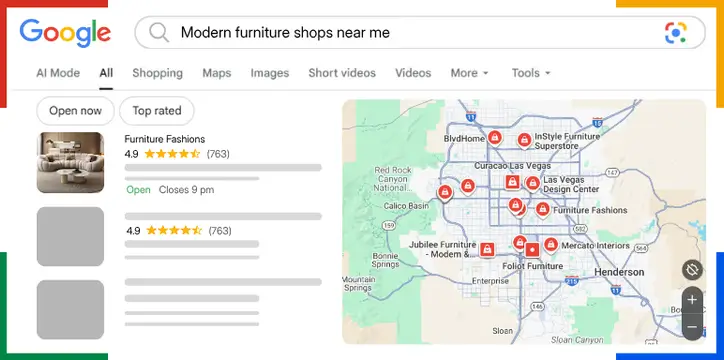The height and width of the screenshot is (360, 724).
Task: Select the Foliot Furniture square map pin
Action: click(532, 250)
